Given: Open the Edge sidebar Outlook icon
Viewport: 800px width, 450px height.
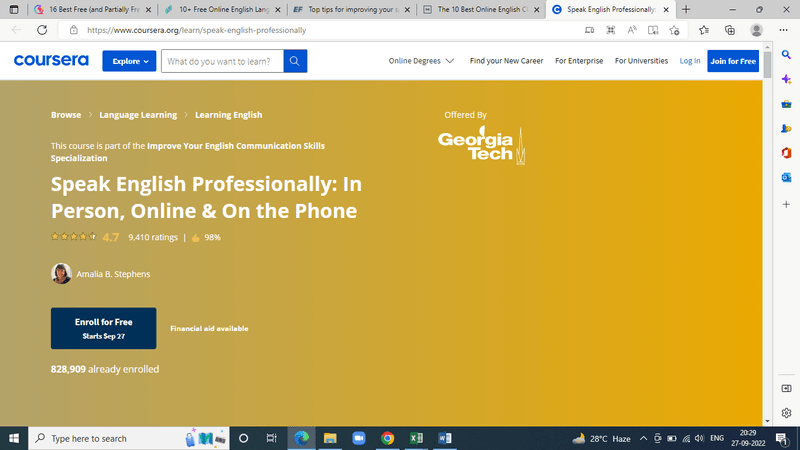Looking at the screenshot, I should (x=786, y=178).
